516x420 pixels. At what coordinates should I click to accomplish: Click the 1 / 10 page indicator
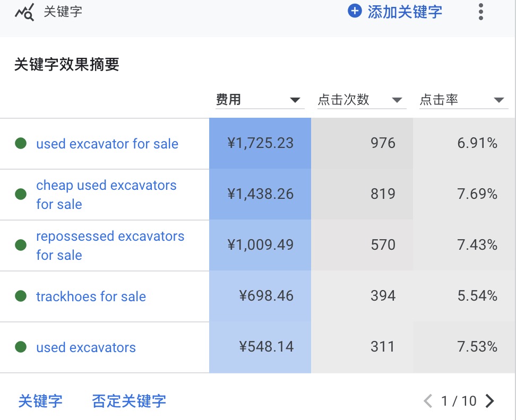459,401
